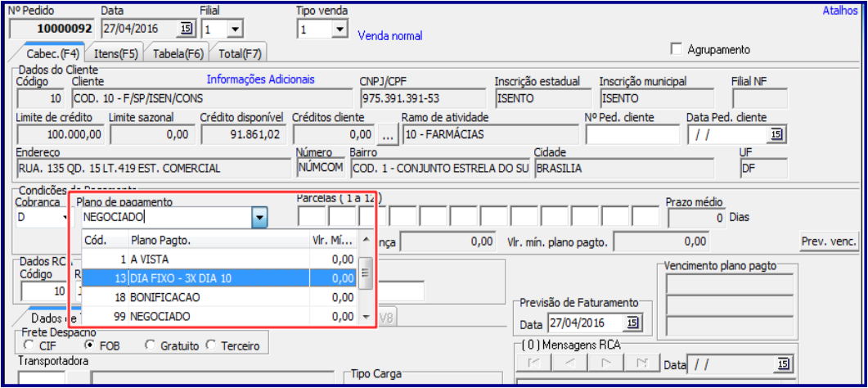The width and height of the screenshot is (868, 388).
Task: Select NEGOCIADO row with code 99
Action: (218, 317)
